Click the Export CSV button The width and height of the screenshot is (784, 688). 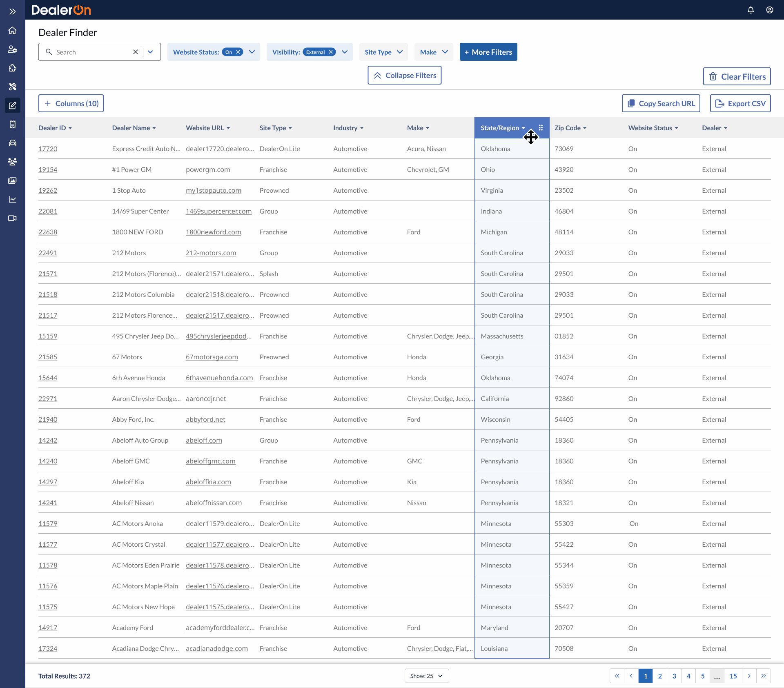pos(740,103)
